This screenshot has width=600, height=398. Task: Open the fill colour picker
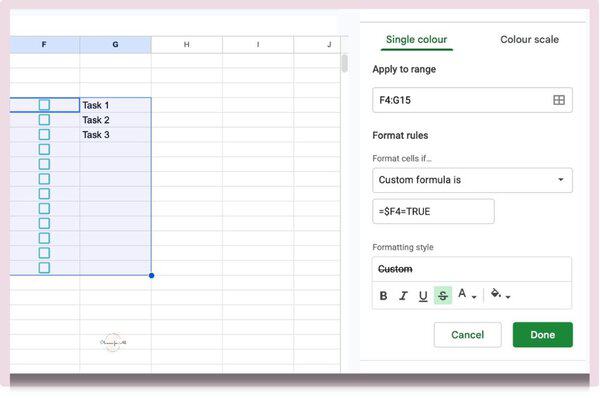[501, 295]
